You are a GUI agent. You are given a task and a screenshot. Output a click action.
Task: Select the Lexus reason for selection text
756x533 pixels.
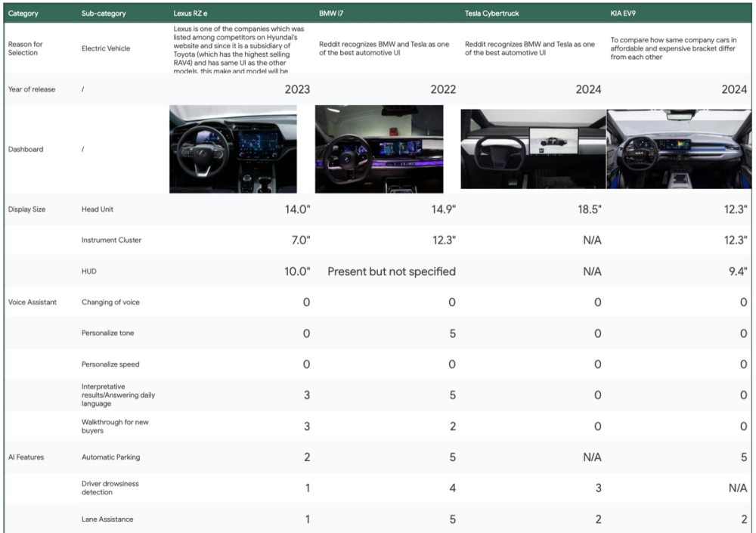[x=239, y=49]
